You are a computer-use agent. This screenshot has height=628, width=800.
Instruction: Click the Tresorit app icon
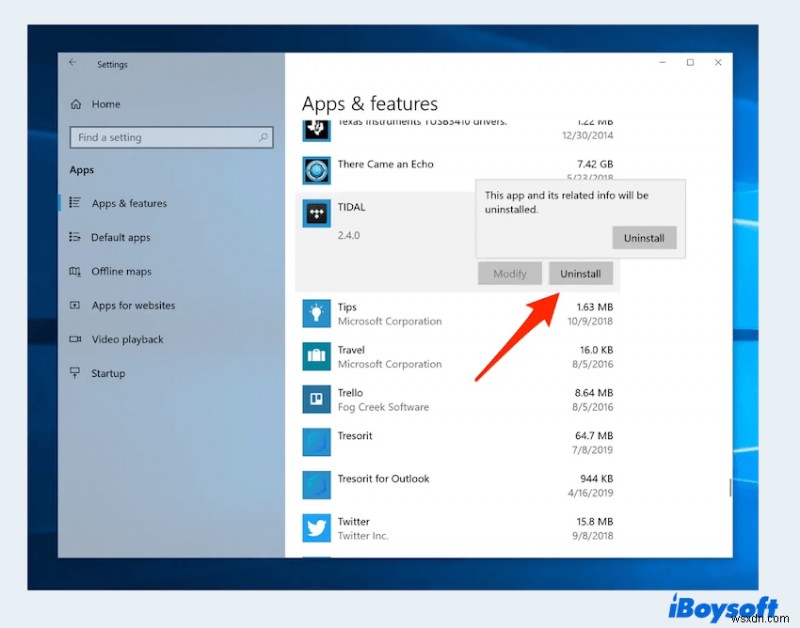[x=316, y=442]
